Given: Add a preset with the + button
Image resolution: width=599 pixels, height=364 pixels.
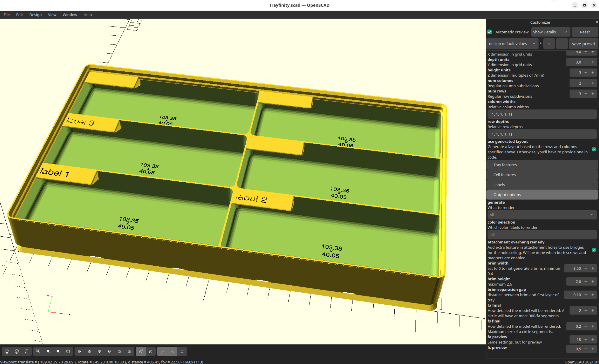Looking at the screenshot, I should (x=549, y=44).
